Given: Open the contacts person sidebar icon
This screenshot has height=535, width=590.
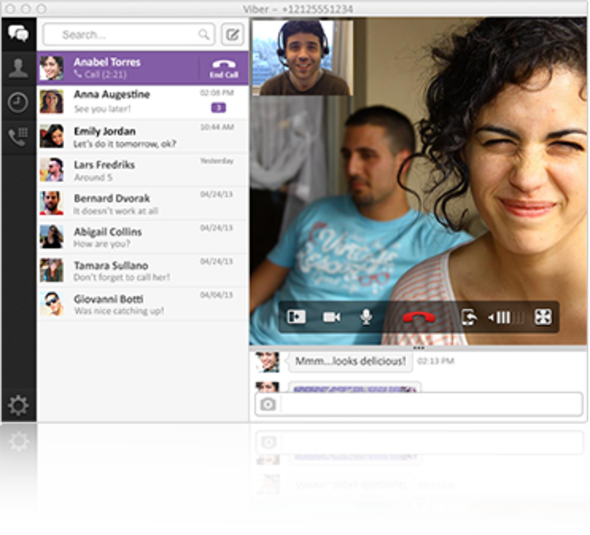Looking at the screenshot, I should 18,68.
